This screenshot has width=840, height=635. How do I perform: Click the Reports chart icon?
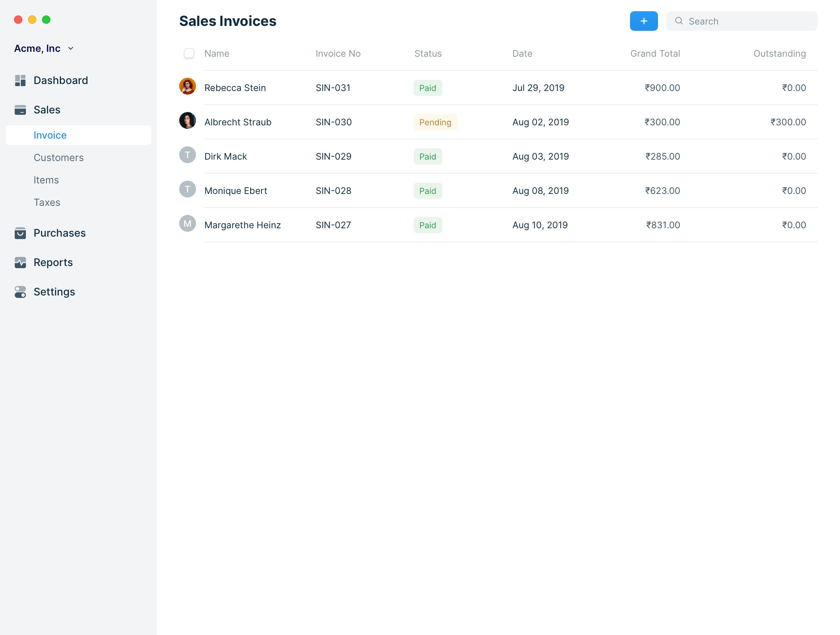coord(20,263)
